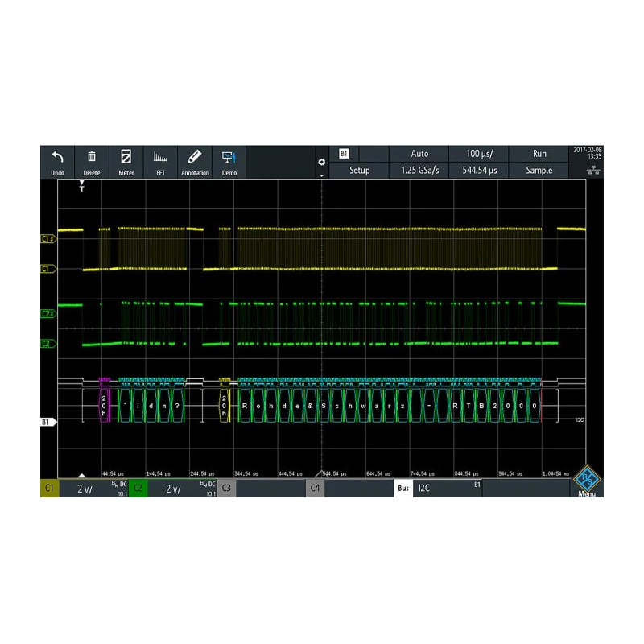Click the yellow 20h address frame

[x=224, y=405]
